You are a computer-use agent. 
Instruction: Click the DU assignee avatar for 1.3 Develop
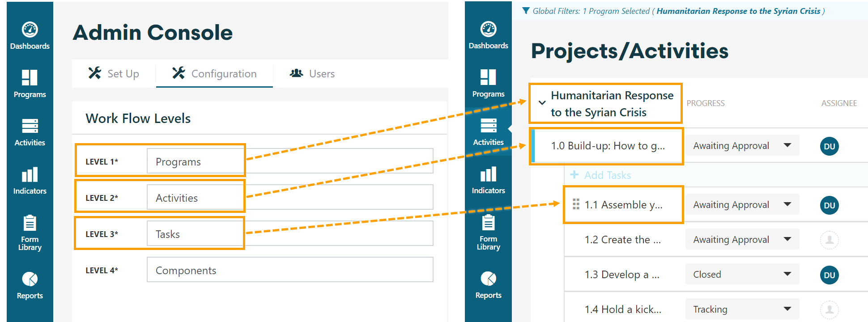[829, 275]
